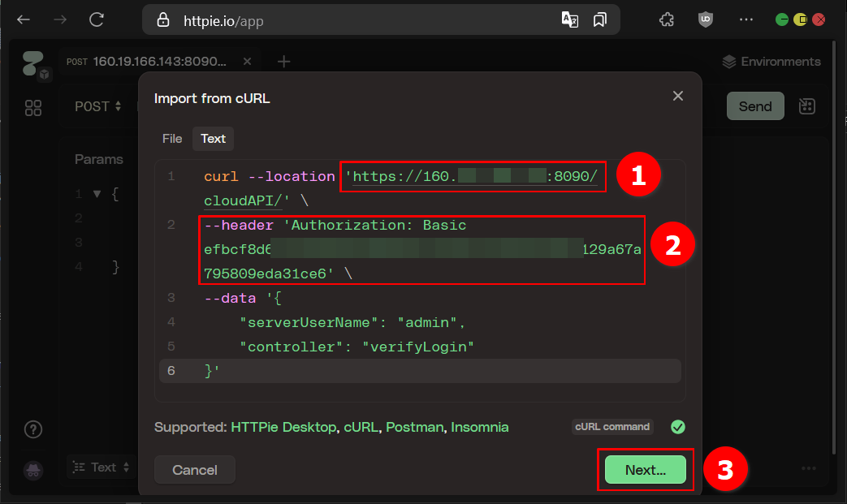Add a new request tab with plus
Image resolution: width=847 pixels, height=504 pixels.
pos(283,62)
